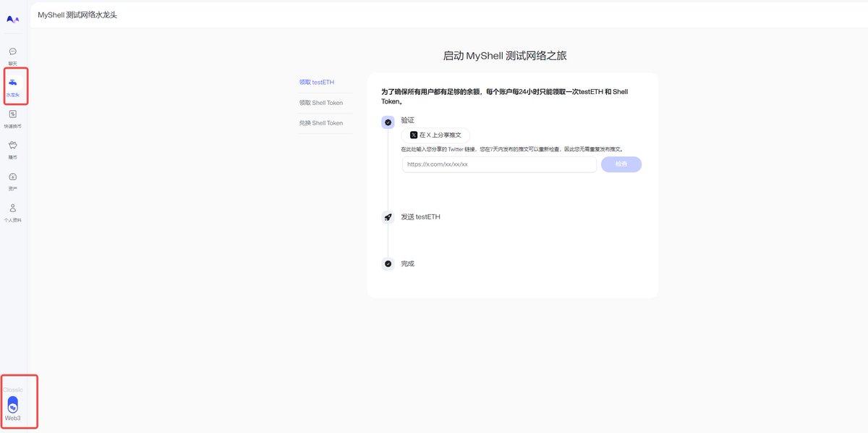Open the assets (资产) sidebar icon
The width and height of the screenshot is (868, 433).
click(x=13, y=177)
